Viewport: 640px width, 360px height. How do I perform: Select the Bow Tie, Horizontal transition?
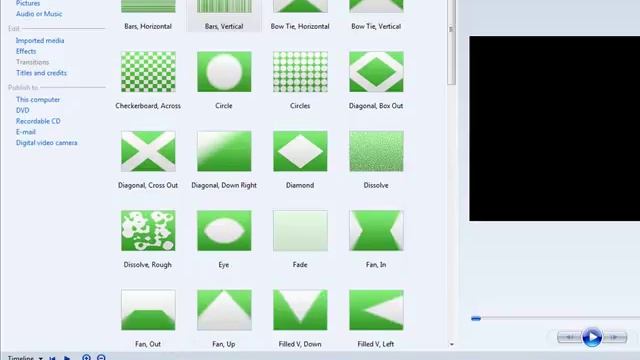coord(300,6)
